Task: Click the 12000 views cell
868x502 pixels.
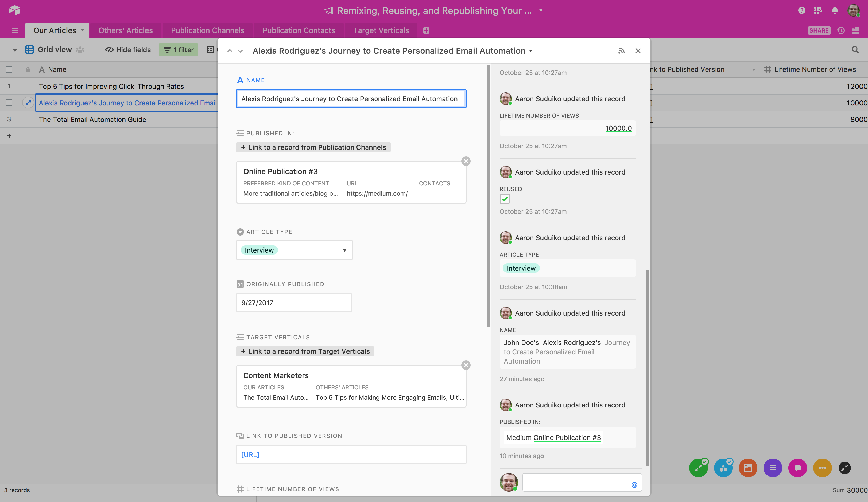Action: click(x=814, y=86)
